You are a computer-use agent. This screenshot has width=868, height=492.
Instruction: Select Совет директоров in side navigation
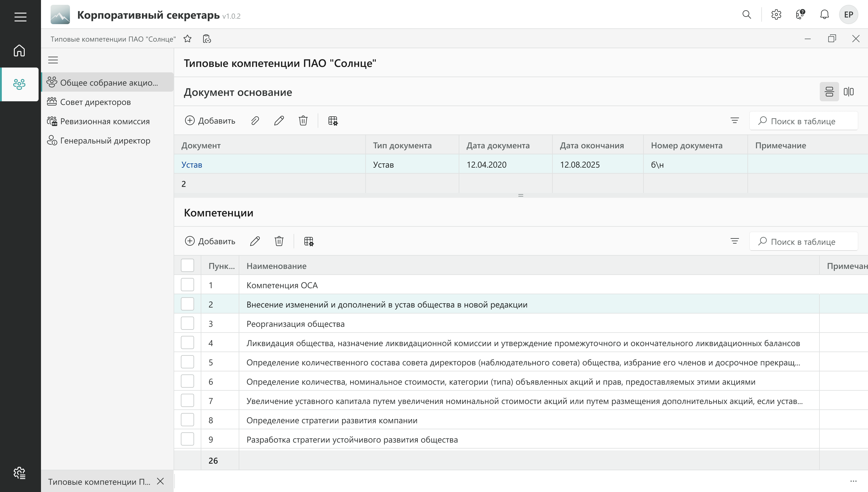pyautogui.click(x=95, y=102)
